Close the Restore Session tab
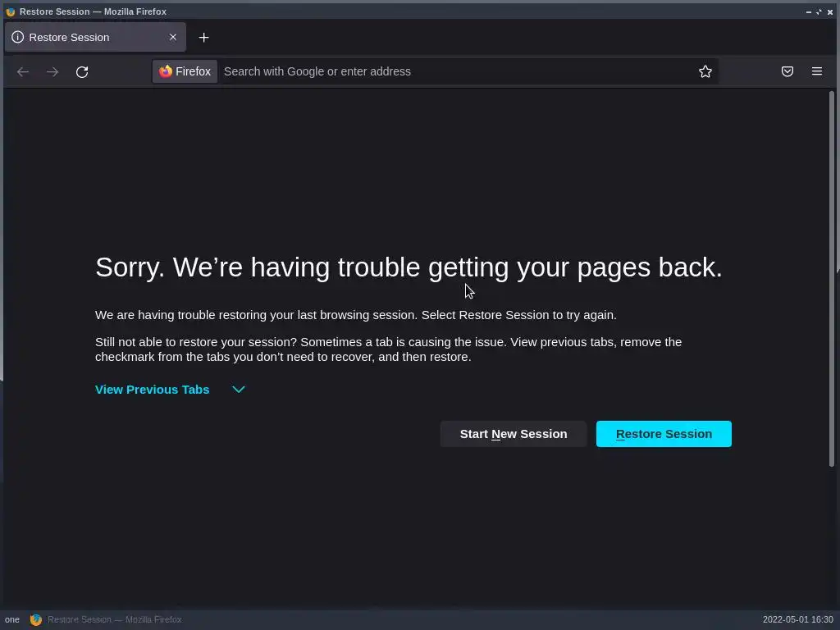This screenshot has width=840, height=630. (x=172, y=37)
